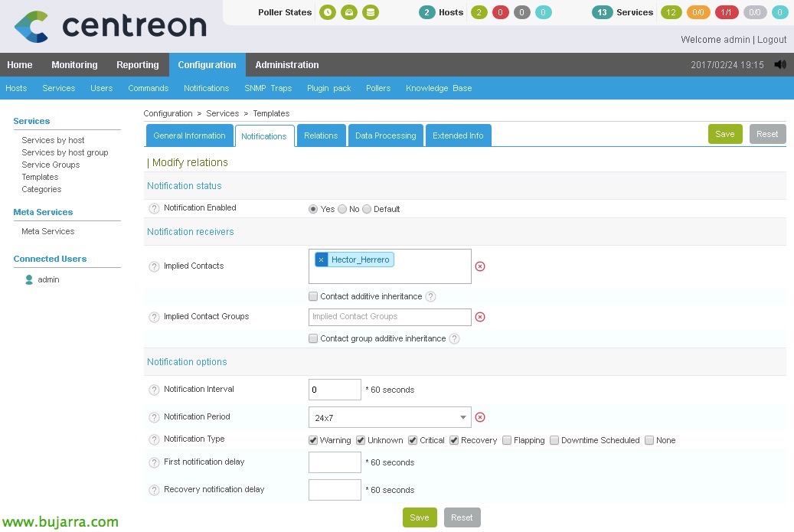Click the bottom green Save button
This screenshot has height=532, width=794.
[420, 517]
